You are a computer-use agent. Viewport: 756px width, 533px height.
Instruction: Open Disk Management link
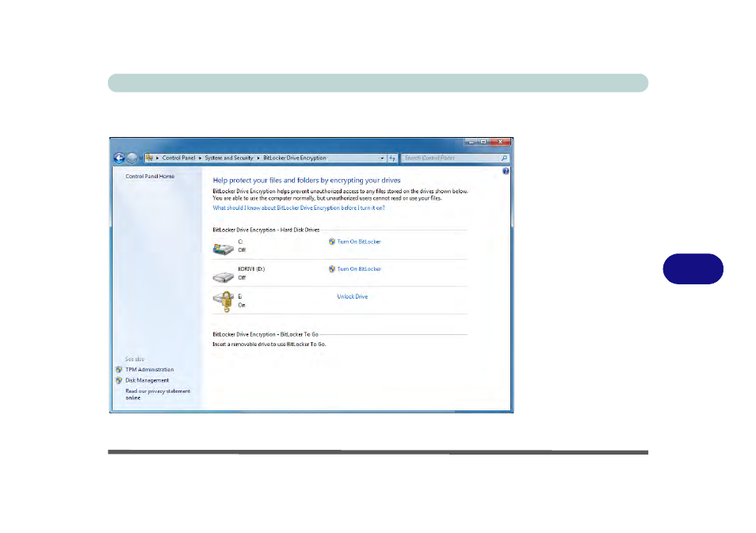pos(147,380)
